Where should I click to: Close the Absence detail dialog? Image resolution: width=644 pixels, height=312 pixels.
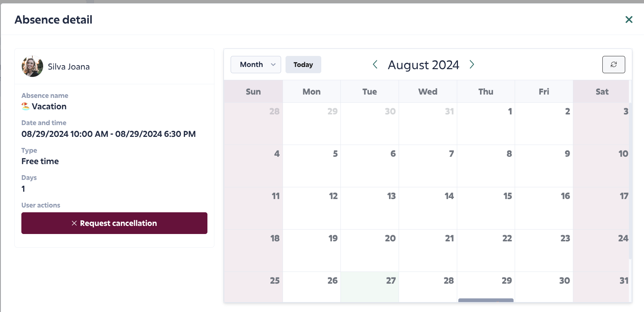629,19
